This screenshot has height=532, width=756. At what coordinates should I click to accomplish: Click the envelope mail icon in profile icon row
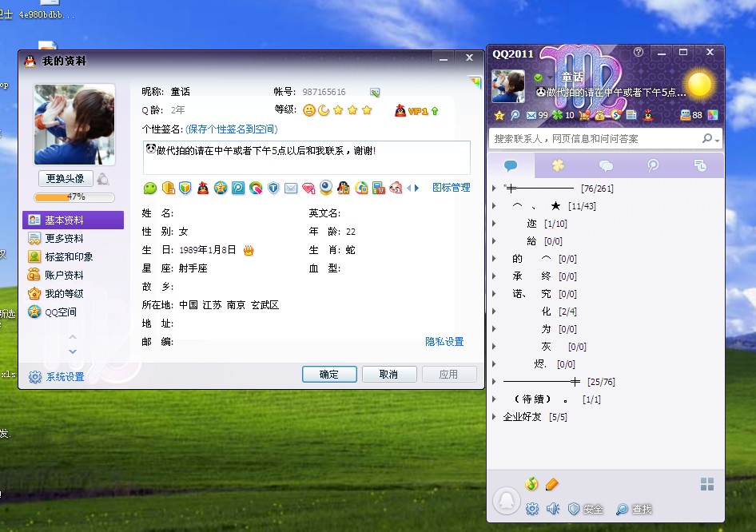(291, 188)
